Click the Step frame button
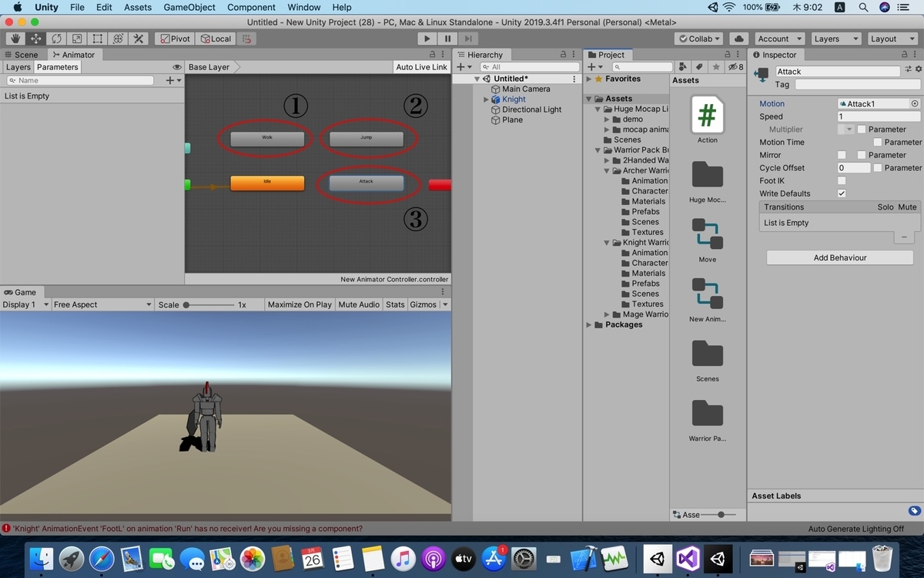The height and width of the screenshot is (578, 924). tap(467, 39)
